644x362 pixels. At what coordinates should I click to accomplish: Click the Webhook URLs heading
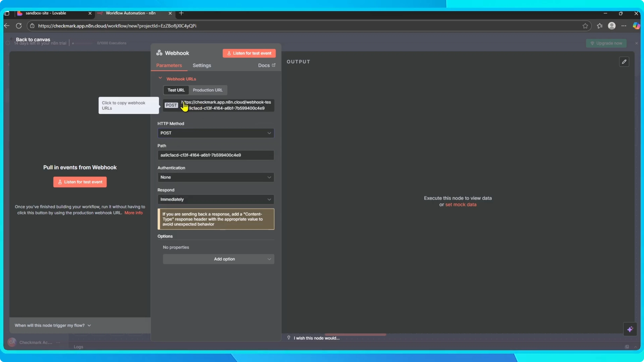tap(181, 79)
